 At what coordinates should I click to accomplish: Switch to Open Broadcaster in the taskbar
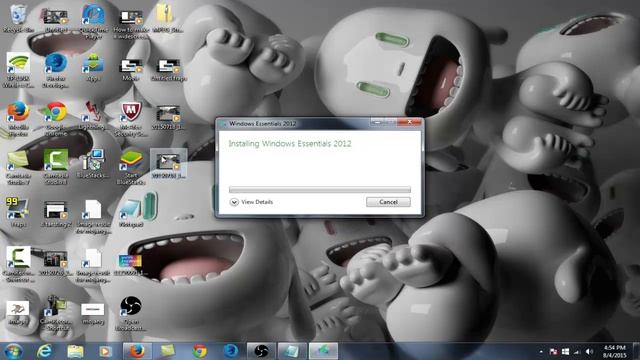pos(261,351)
